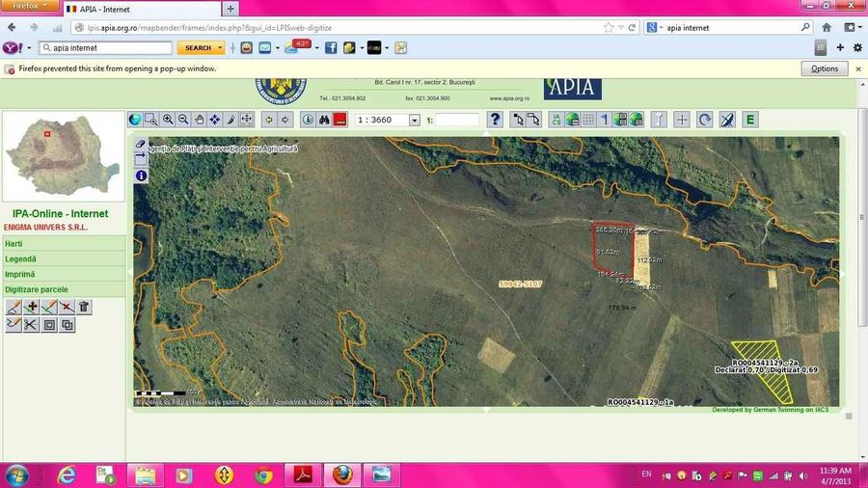Click the blue question mark help icon
This screenshot has width=868, height=488.
(x=496, y=120)
